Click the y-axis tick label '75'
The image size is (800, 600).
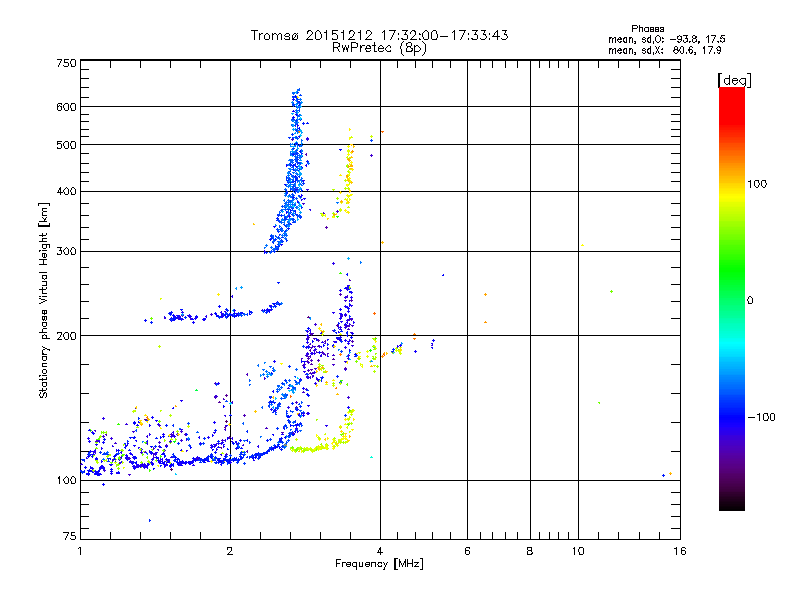coord(70,536)
